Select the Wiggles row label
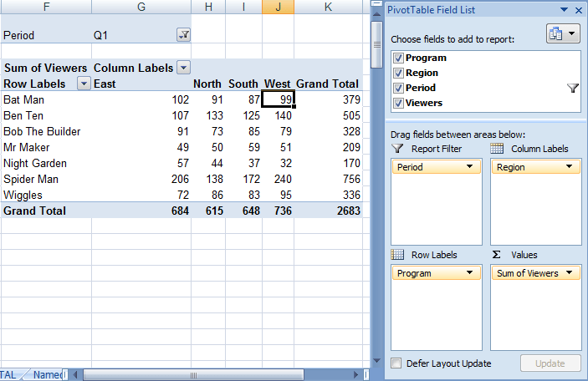This screenshot has height=381, width=588. click(x=46, y=196)
